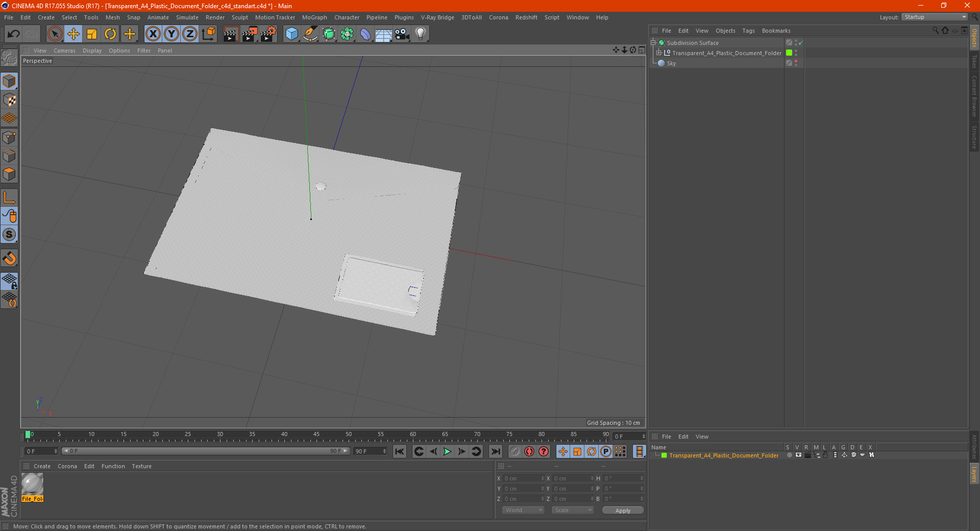Open the Array modeling objects icon
The width and height of the screenshot is (980, 531).
click(x=347, y=34)
